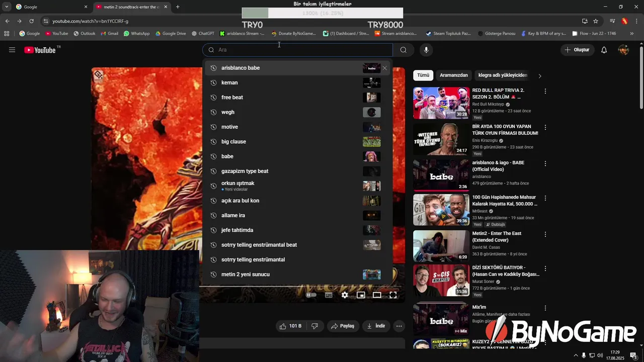Image resolution: width=644 pixels, height=362 pixels.
Task: Remove 'arisblanco babe' search suggestion
Action: (x=385, y=68)
